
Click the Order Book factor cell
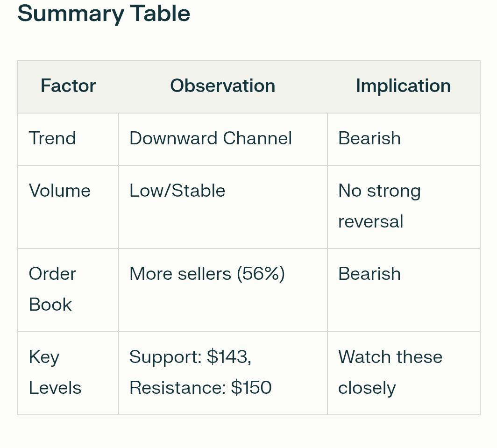[x=52, y=289]
